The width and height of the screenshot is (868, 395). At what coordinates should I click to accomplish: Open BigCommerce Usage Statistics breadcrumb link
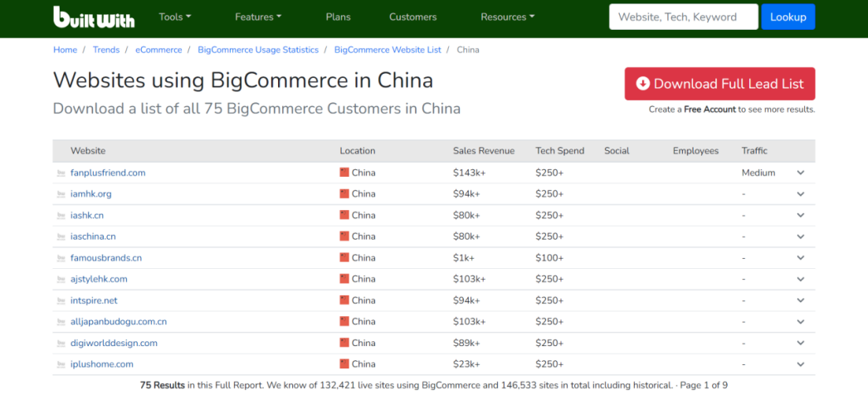(258, 50)
